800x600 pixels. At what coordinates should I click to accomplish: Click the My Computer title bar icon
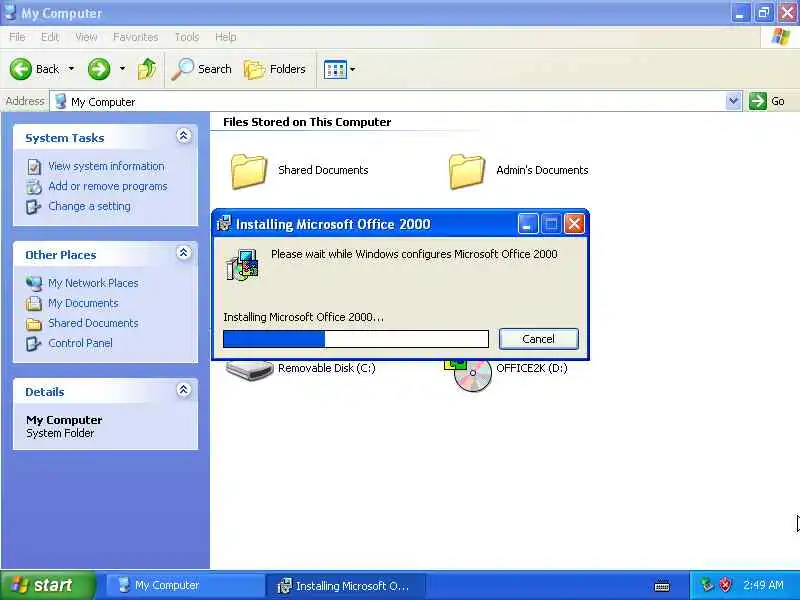(10, 12)
